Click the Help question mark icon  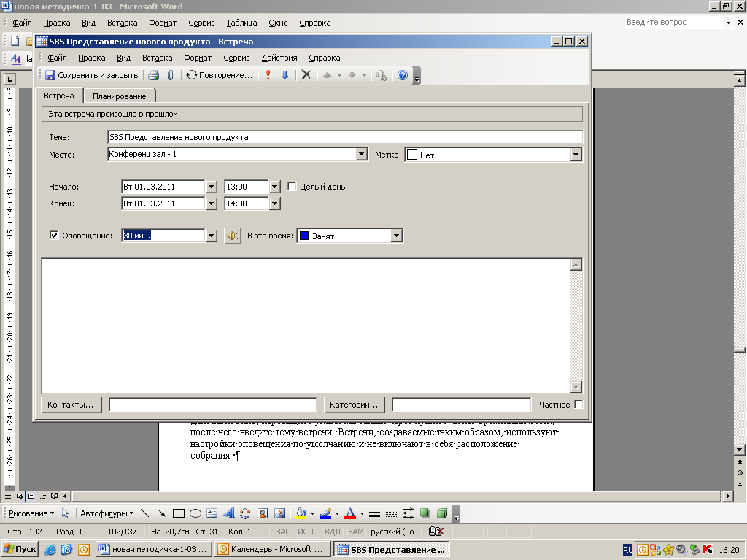[403, 75]
